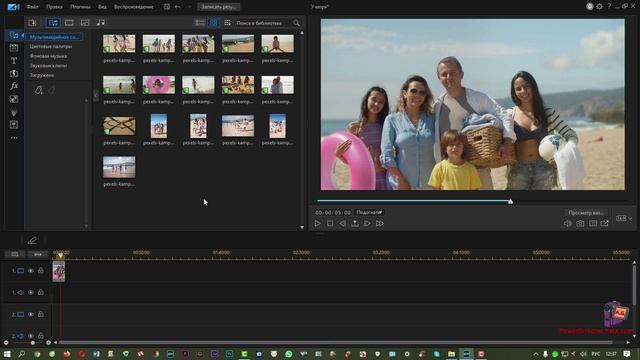Fast forward the preview
The image size is (640, 360).
click(380, 224)
